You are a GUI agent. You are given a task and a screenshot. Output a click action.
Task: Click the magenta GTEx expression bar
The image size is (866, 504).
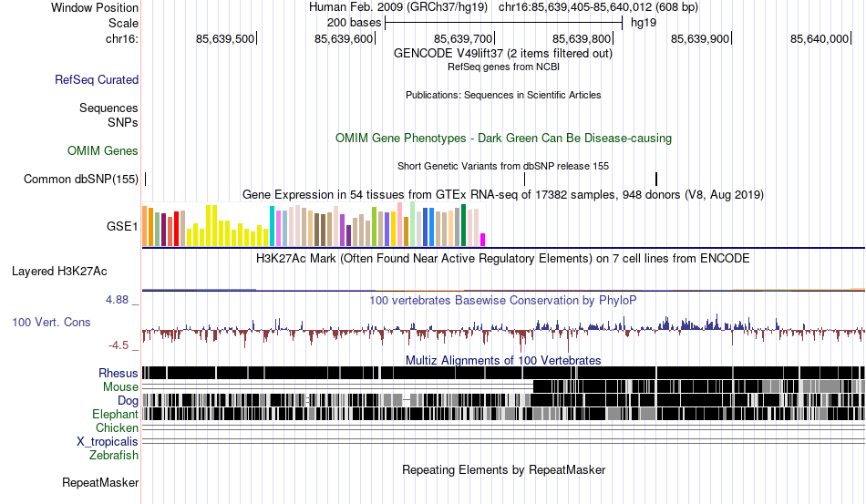483,240
